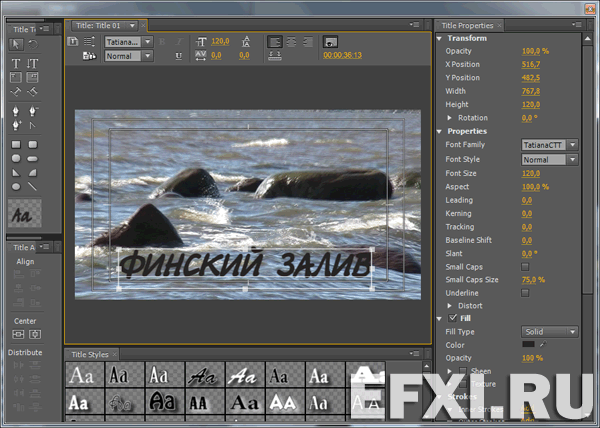
Task: Select the Line tool
Action: tap(33, 187)
